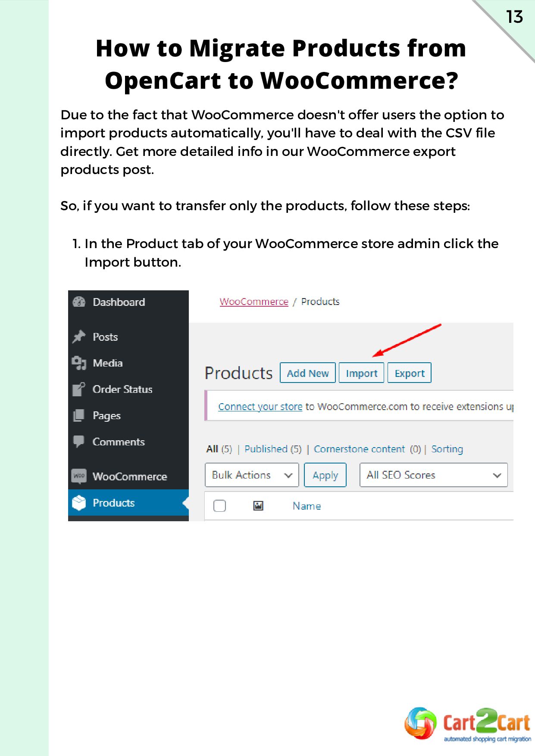Viewport: 535px width, 756px height.
Task: Click the Dashboard gauge icon
Action: 79,302
